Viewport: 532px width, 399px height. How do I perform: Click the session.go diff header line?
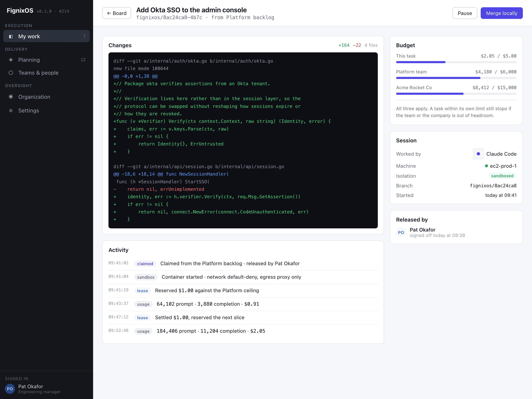[199, 166]
